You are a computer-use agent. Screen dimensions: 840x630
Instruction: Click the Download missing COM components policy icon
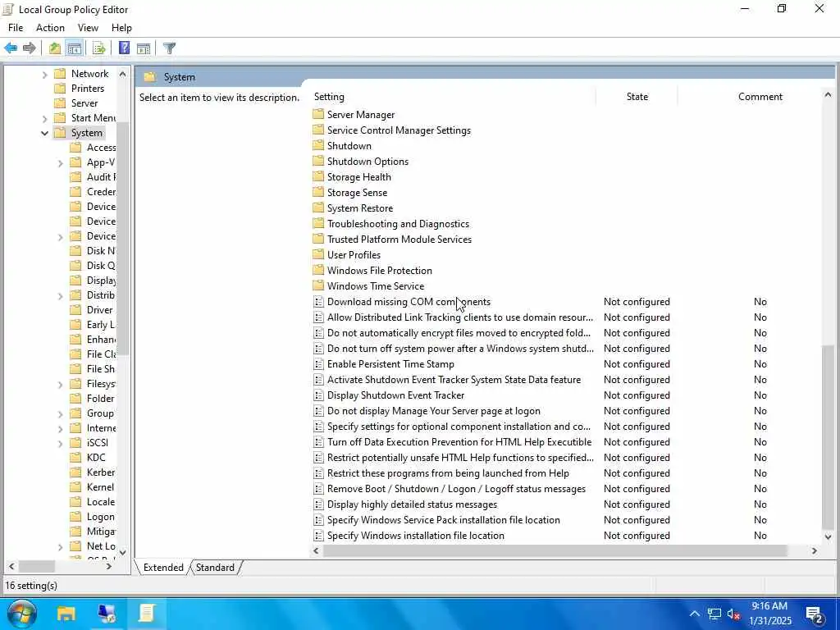[318, 302]
